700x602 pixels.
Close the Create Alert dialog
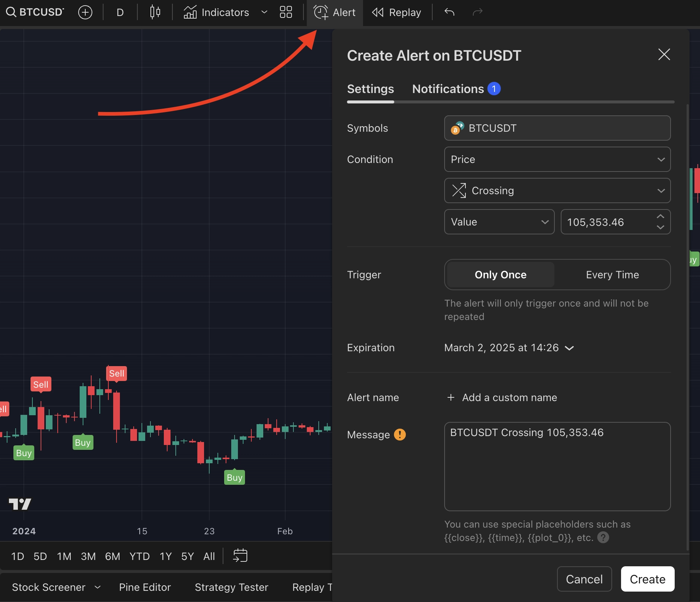[x=664, y=55]
